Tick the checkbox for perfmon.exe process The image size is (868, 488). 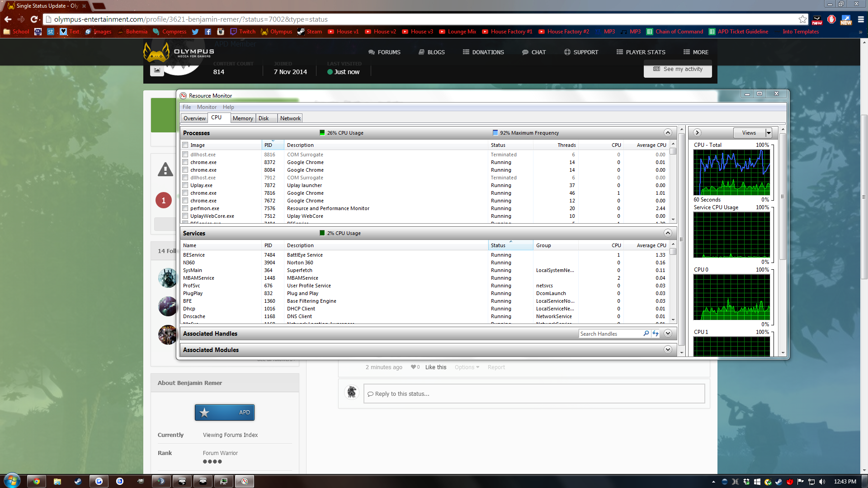pos(185,208)
